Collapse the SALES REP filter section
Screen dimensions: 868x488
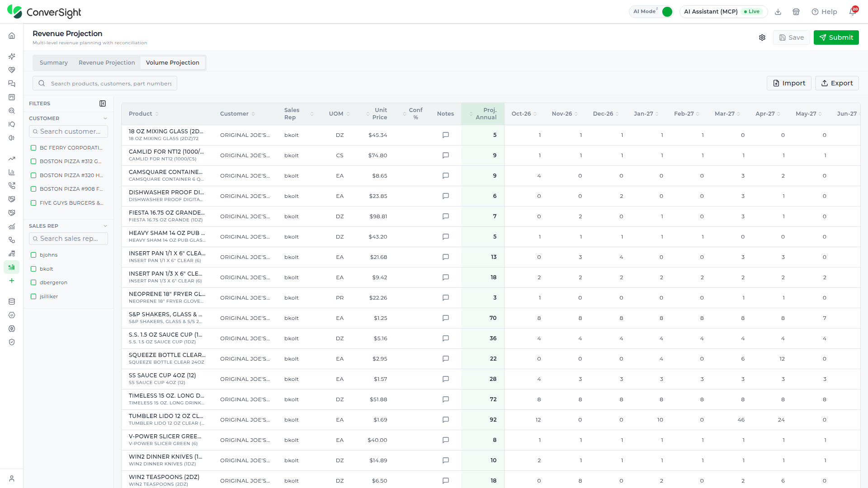tap(105, 226)
